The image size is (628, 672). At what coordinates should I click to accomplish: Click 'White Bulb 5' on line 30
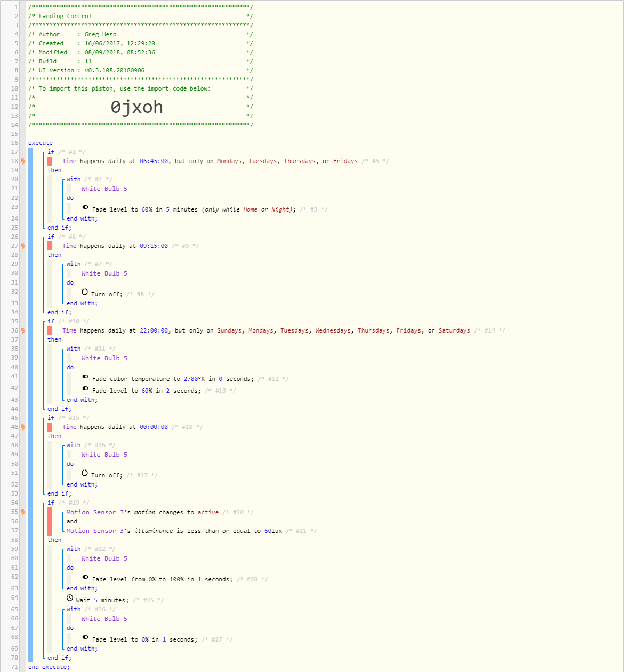104,273
